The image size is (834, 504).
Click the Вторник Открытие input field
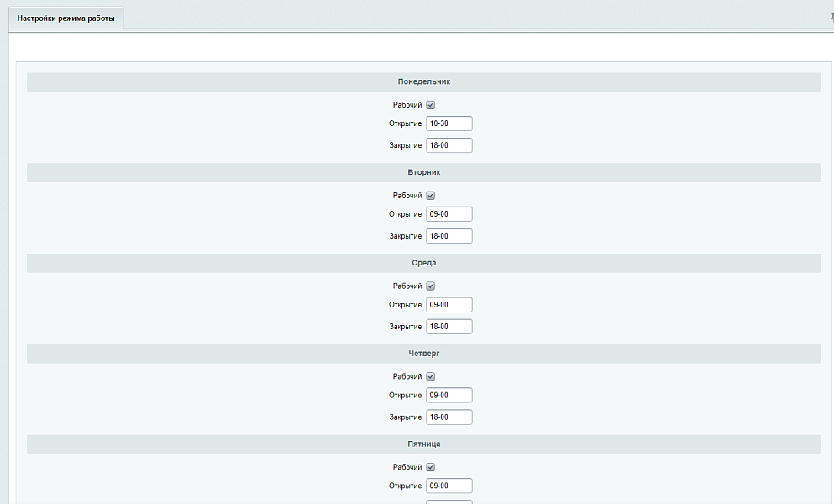pos(448,214)
